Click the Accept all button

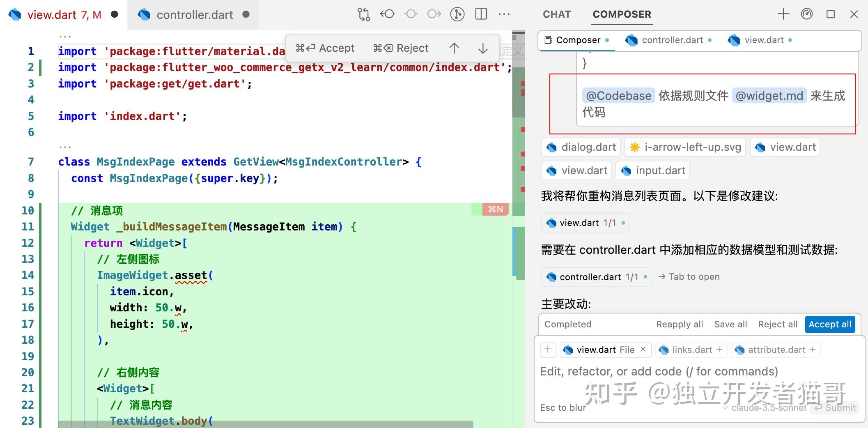tap(830, 324)
